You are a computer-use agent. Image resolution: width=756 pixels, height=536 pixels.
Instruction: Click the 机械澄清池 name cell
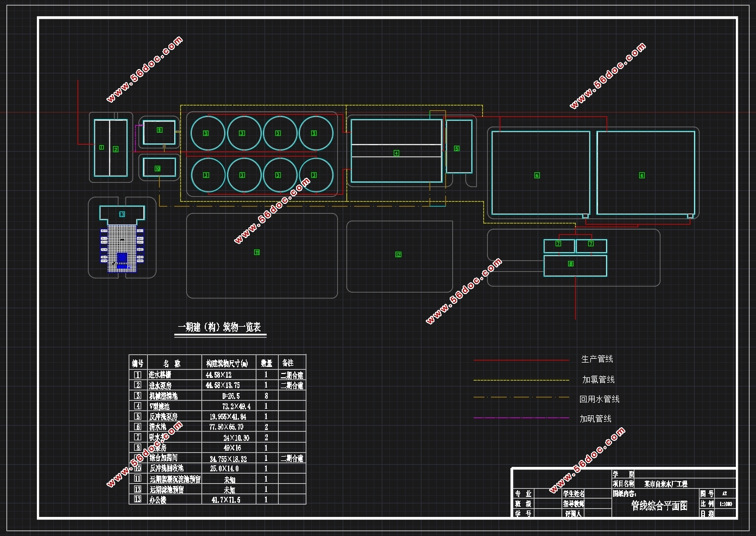tap(163, 396)
